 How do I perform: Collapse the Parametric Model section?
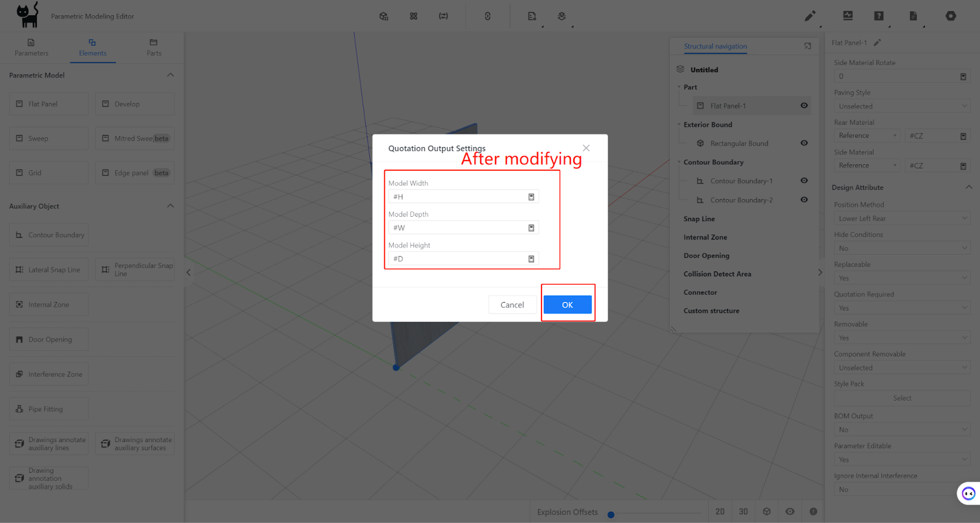(x=170, y=75)
